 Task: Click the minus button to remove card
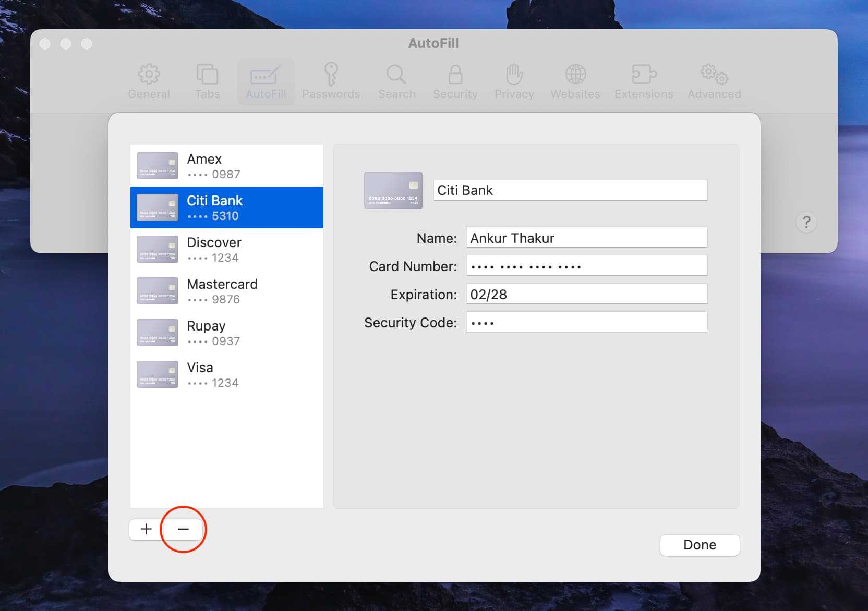[183, 529]
